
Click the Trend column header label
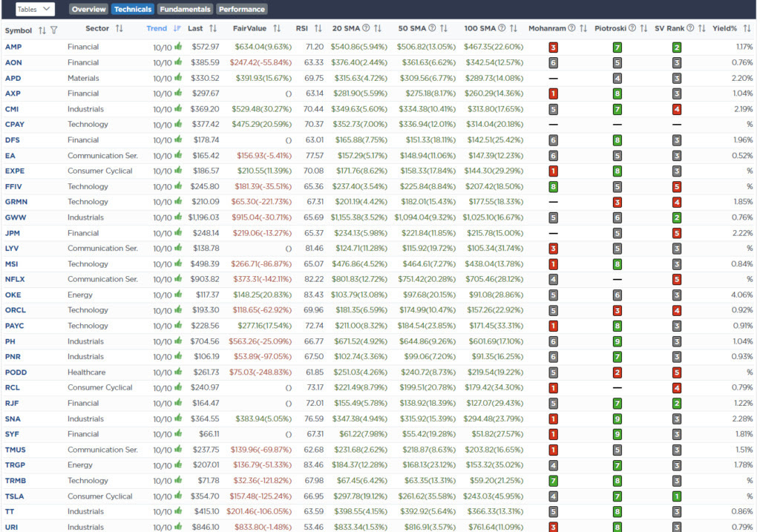(x=157, y=29)
